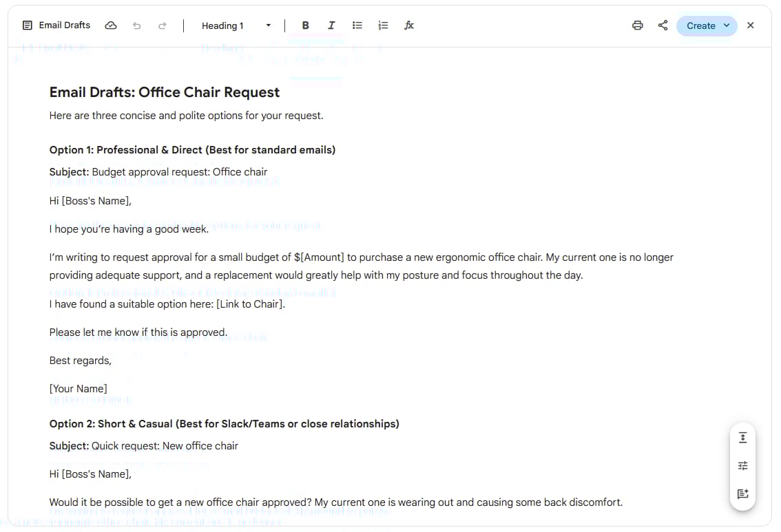Click the cloud save status icon
The height and width of the screenshot is (532, 781).
[x=111, y=25]
